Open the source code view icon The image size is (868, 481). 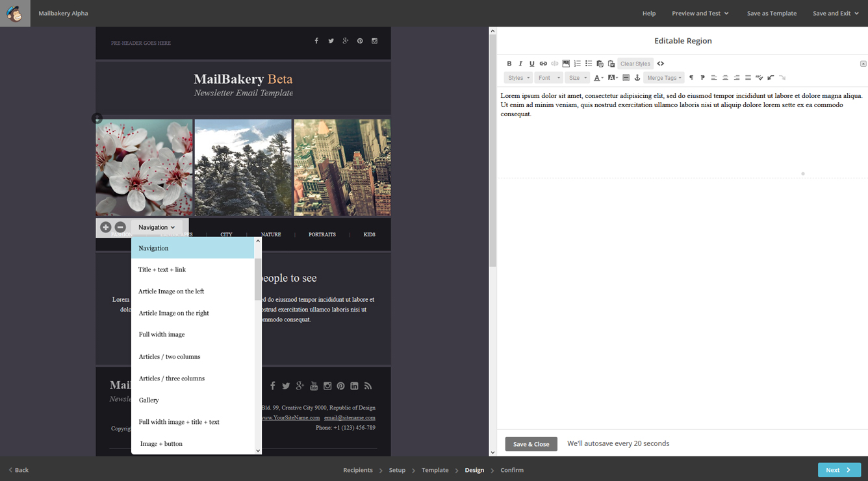pyautogui.click(x=661, y=64)
